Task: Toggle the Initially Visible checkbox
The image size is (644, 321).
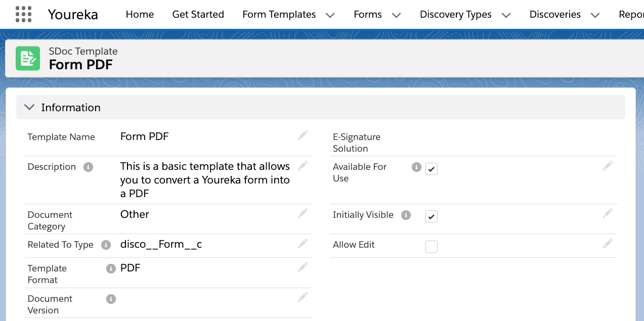Action: (432, 216)
